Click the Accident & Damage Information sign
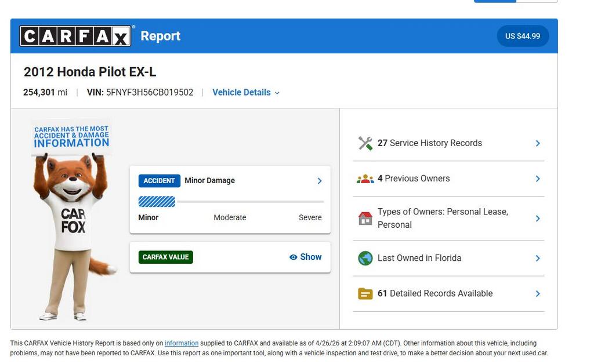594x364 pixels. point(71,137)
